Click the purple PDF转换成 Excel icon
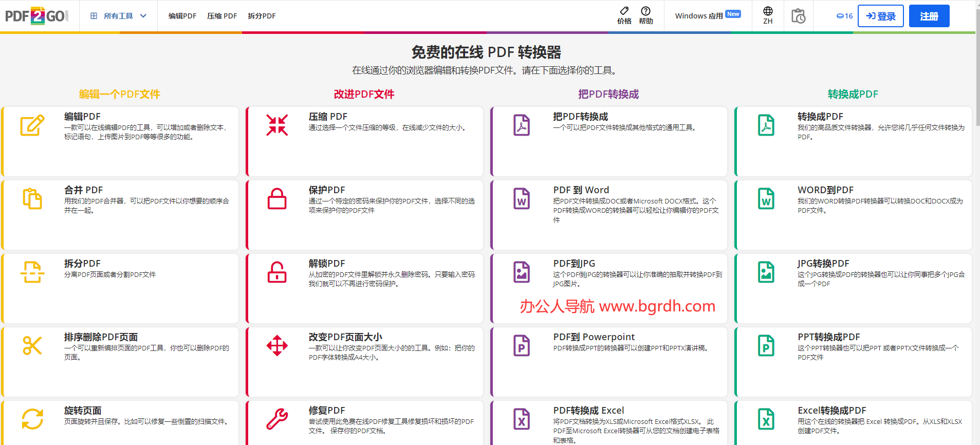 click(x=522, y=419)
